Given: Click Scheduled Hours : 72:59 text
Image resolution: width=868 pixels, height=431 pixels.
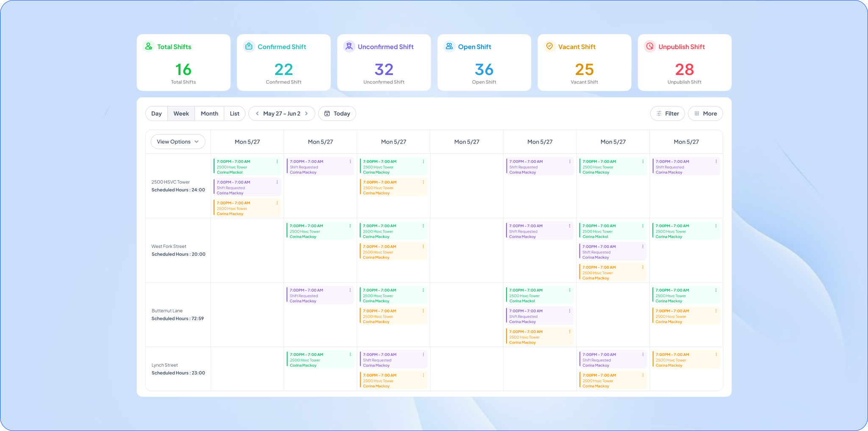Looking at the screenshot, I should [178, 319].
